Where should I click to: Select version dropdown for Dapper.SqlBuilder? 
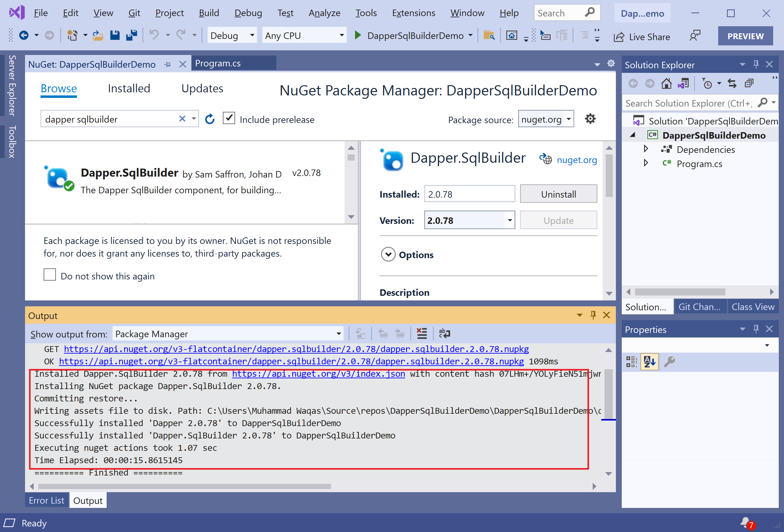click(466, 220)
